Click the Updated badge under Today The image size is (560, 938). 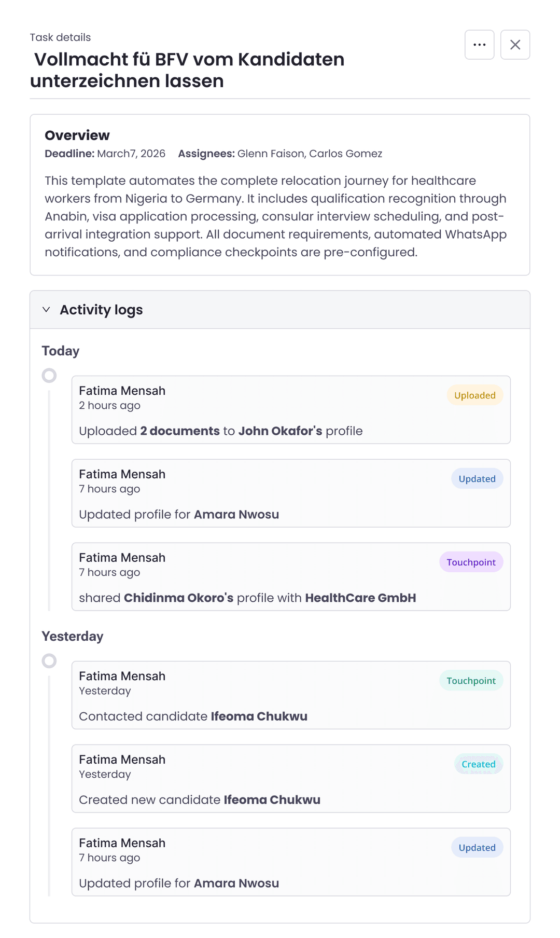[x=477, y=479]
